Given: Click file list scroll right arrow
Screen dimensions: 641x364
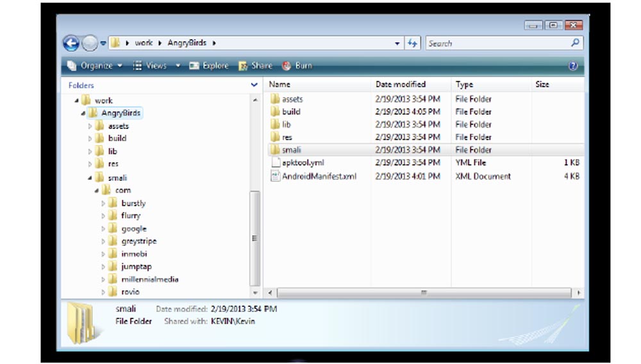Looking at the screenshot, I should (x=578, y=292).
